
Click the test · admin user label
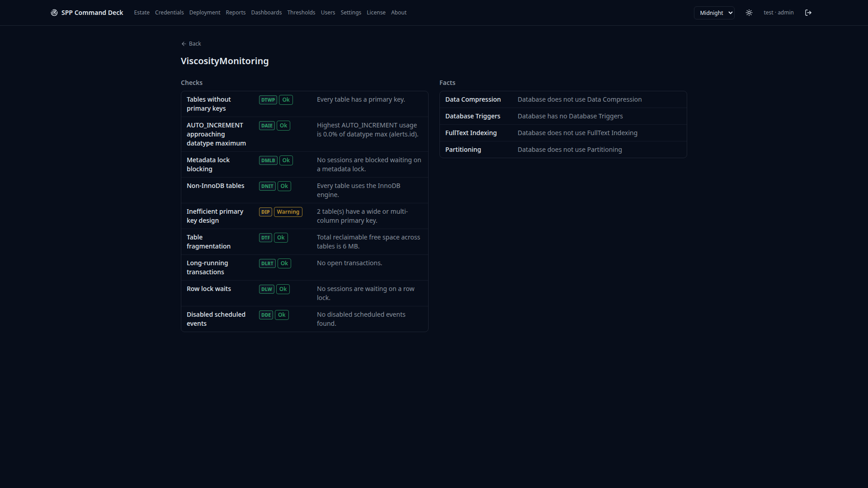pyautogui.click(x=778, y=13)
